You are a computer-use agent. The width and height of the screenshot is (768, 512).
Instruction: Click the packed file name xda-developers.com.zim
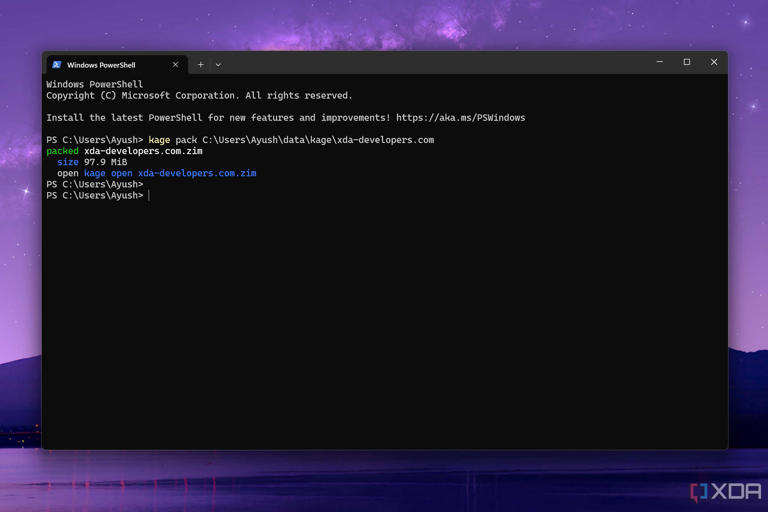point(143,151)
